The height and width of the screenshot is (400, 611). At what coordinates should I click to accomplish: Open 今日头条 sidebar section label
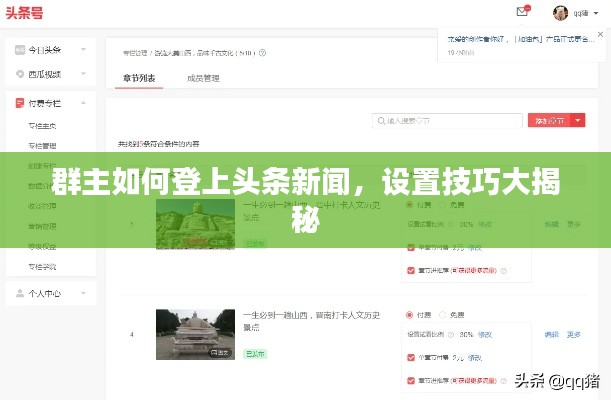click(44, 50)
